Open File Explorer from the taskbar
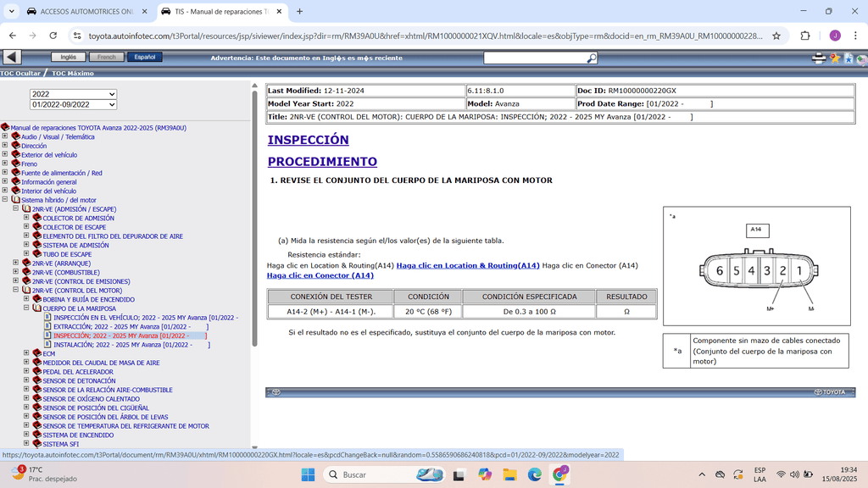868x488 pixels. click(509, 474)
